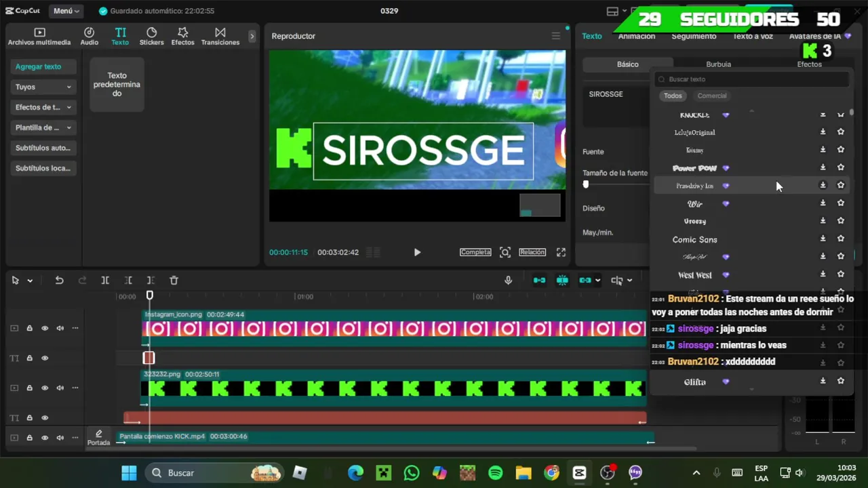
Task: Favorite the Wir font
Action: click(841, 203)
